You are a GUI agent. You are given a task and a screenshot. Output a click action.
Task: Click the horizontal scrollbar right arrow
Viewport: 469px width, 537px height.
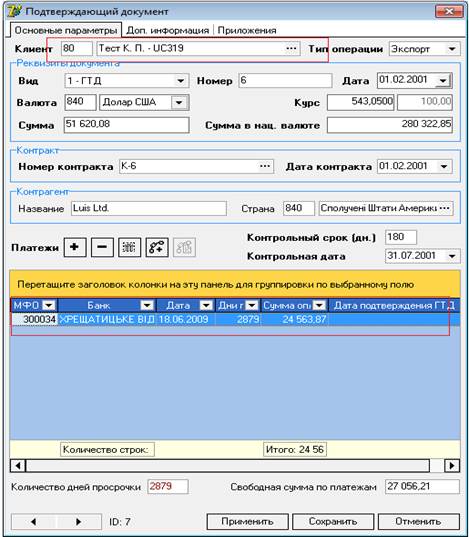pos(452,465)
